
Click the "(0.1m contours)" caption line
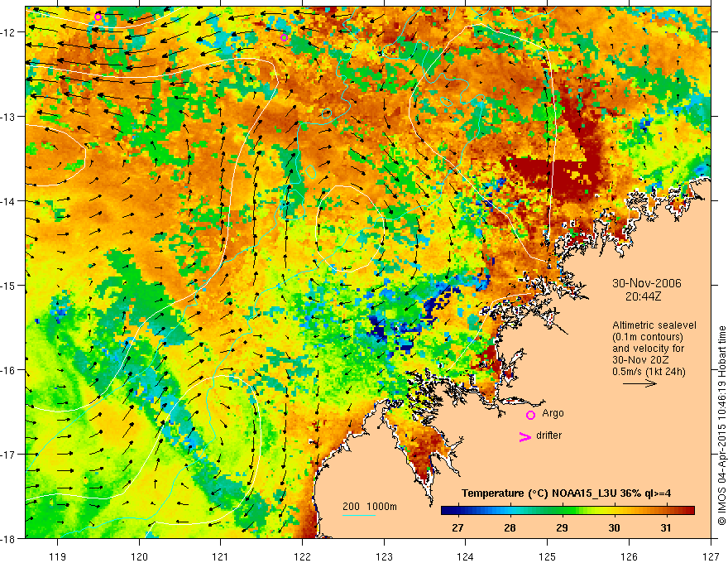pyautogui.click(x=648, y=337)
